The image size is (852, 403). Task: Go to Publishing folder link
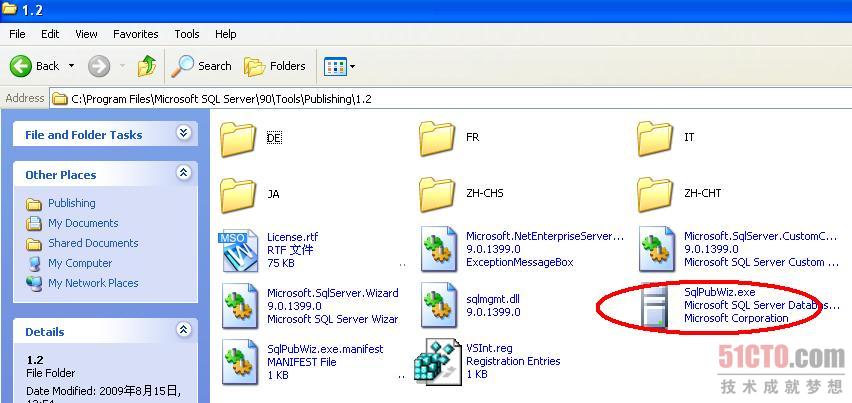[72, 203]
